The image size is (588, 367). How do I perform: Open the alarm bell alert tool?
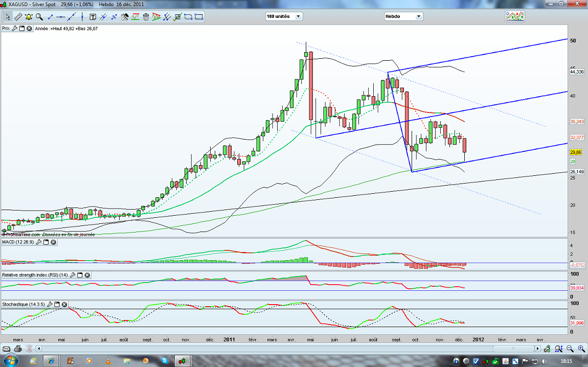click(x=29, y=17)
